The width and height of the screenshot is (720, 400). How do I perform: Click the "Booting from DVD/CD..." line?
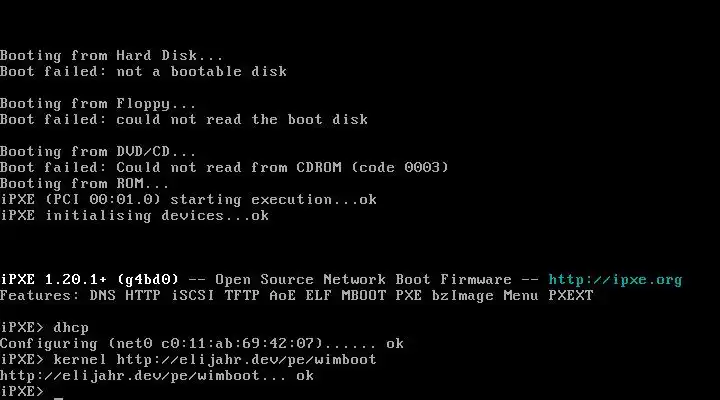tap(98, 152)
